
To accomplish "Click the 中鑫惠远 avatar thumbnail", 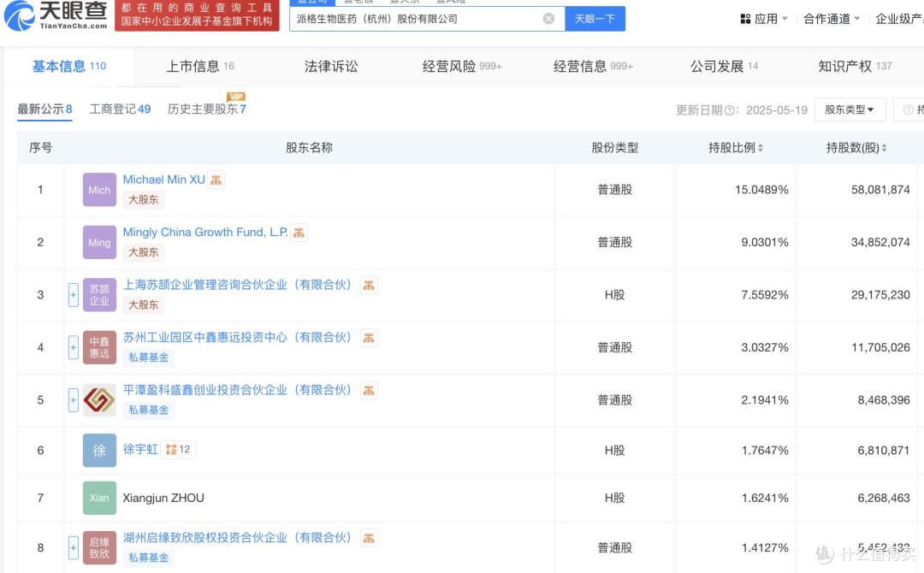I will pos(99,347).
